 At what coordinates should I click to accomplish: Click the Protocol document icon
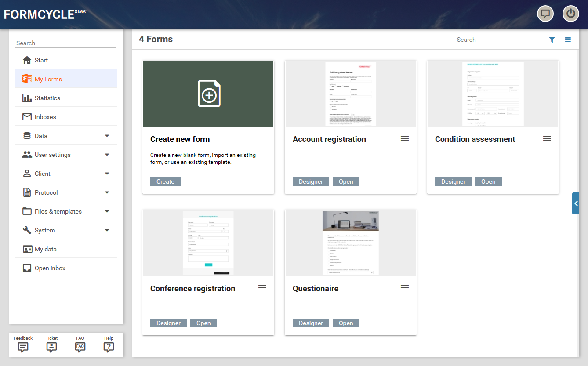(27, 192)
